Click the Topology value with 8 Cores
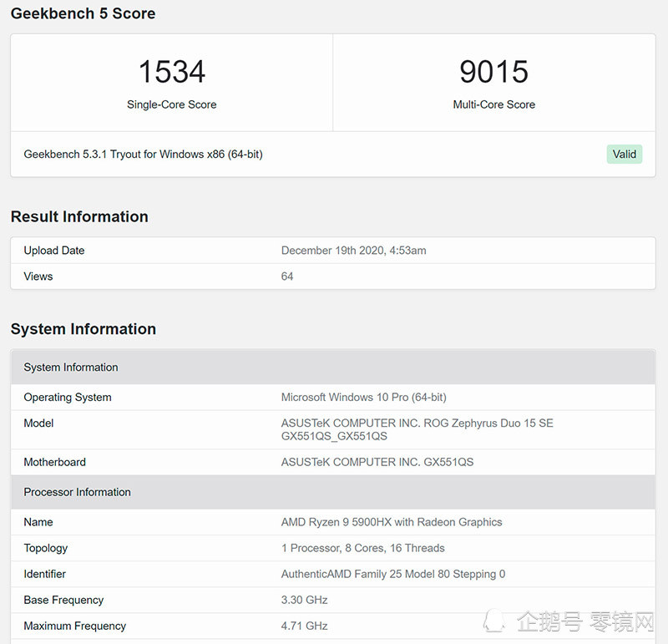Image resolution: width=668 pixels, height=644 pixels. coord(363,548)
